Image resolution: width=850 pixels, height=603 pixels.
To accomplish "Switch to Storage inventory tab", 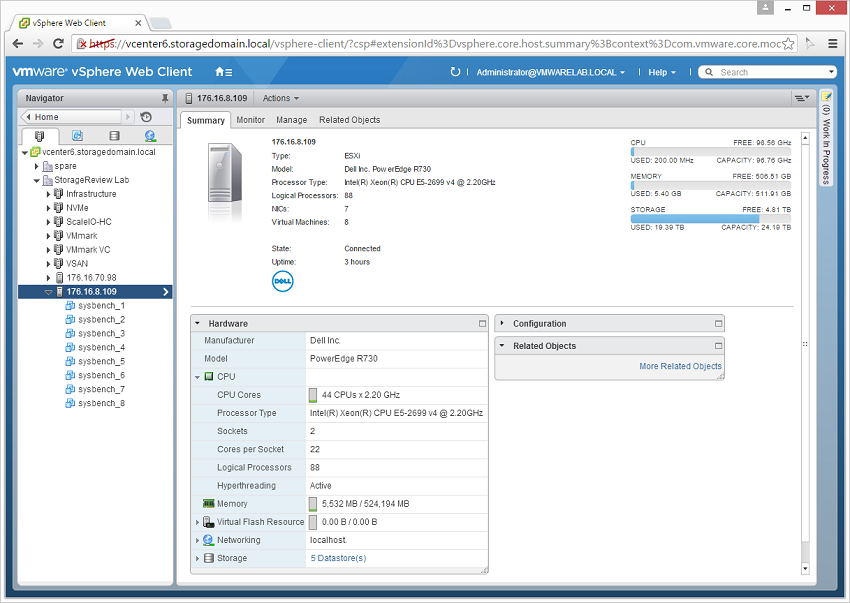I will (x=114, y=136).
